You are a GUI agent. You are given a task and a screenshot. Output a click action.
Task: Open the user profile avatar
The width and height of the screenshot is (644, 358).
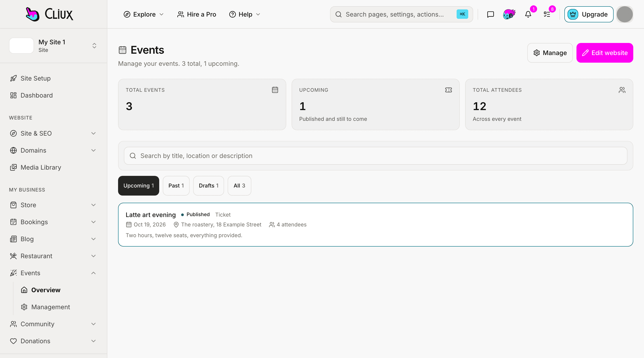point(625,14)
